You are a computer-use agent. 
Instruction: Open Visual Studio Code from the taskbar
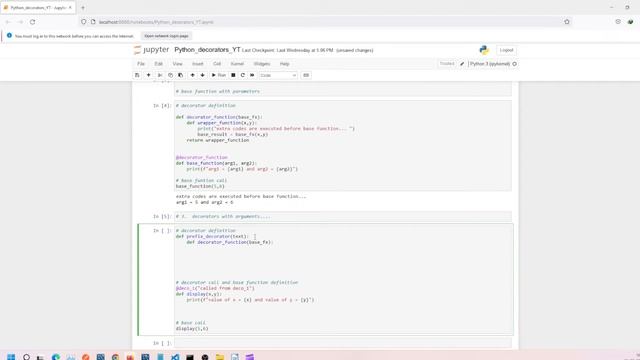(x=175, y=357)
